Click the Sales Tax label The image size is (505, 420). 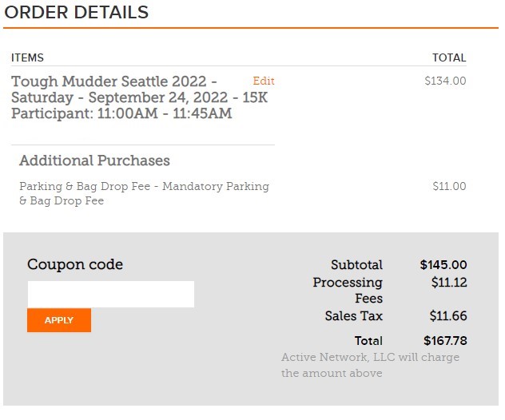[x=353, y=316]
